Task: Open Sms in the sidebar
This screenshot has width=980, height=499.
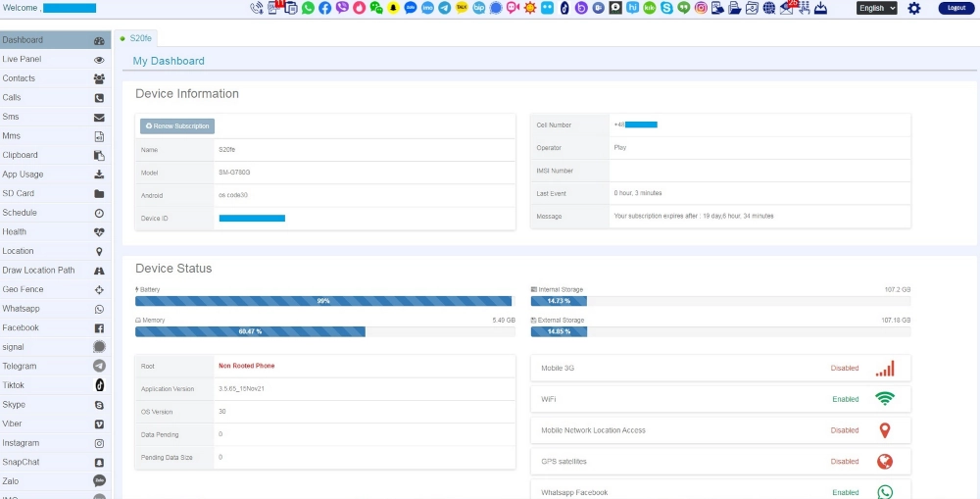Action: [56, 117]
